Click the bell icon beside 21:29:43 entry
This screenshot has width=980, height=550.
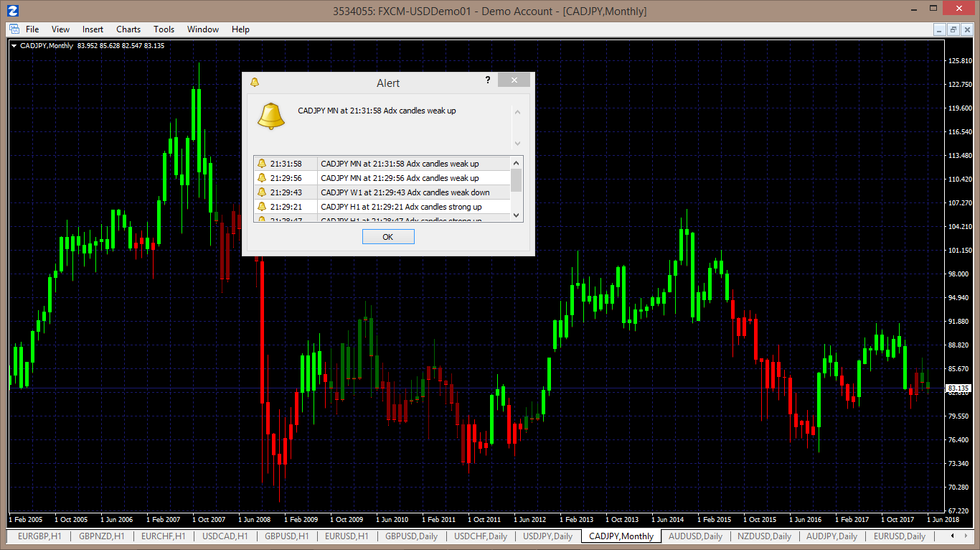(x=262, y=192)
